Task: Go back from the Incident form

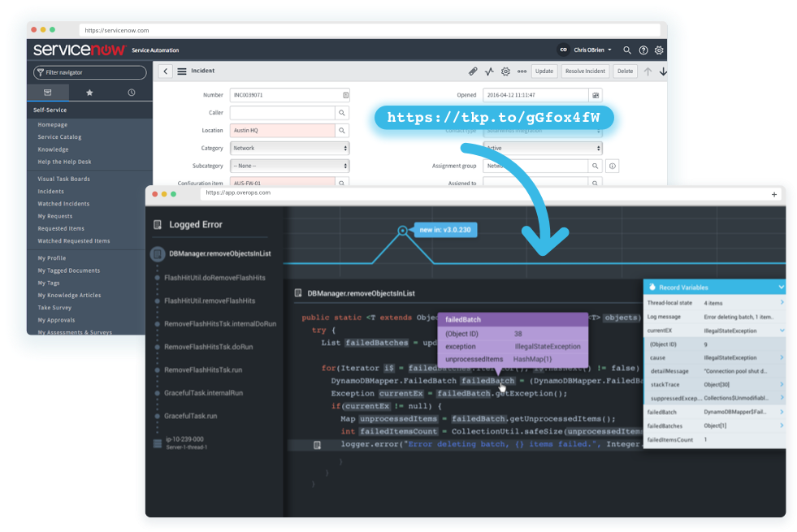Action: pos(166,71)
